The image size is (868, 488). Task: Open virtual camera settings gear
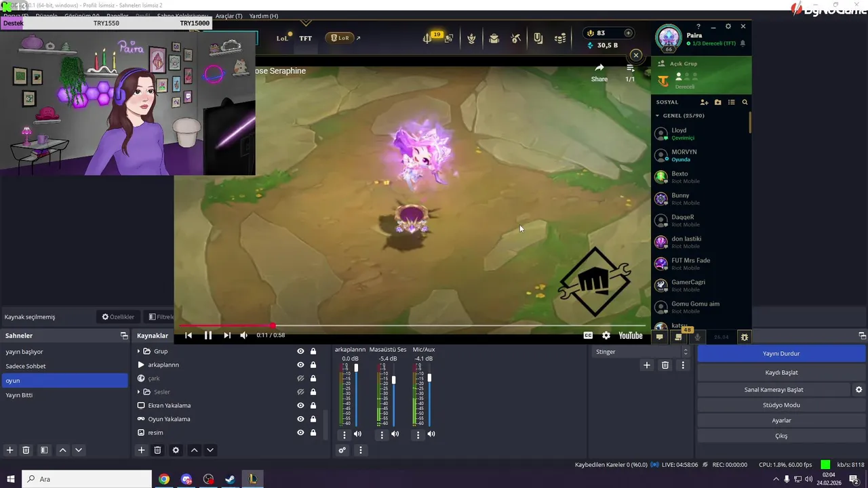coord(859,390)
